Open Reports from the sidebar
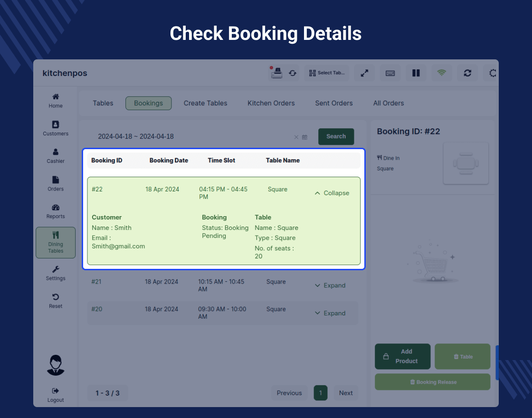This screenshot has height=418, width=532. tap(55, 211)
